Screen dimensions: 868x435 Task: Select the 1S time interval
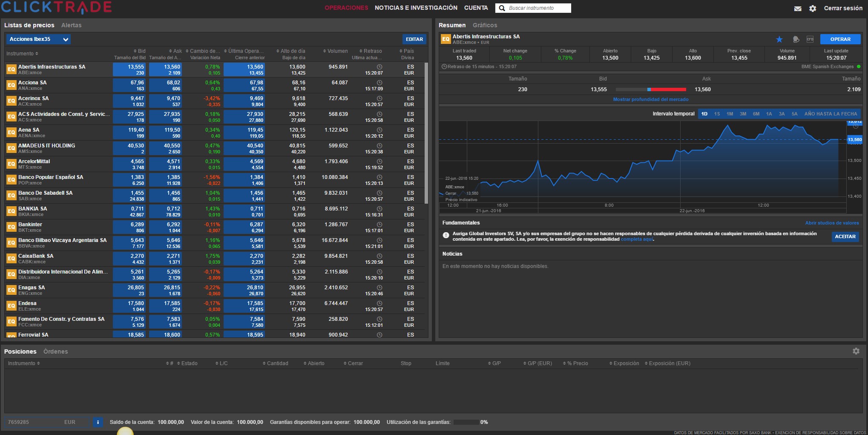click(717, 114)
